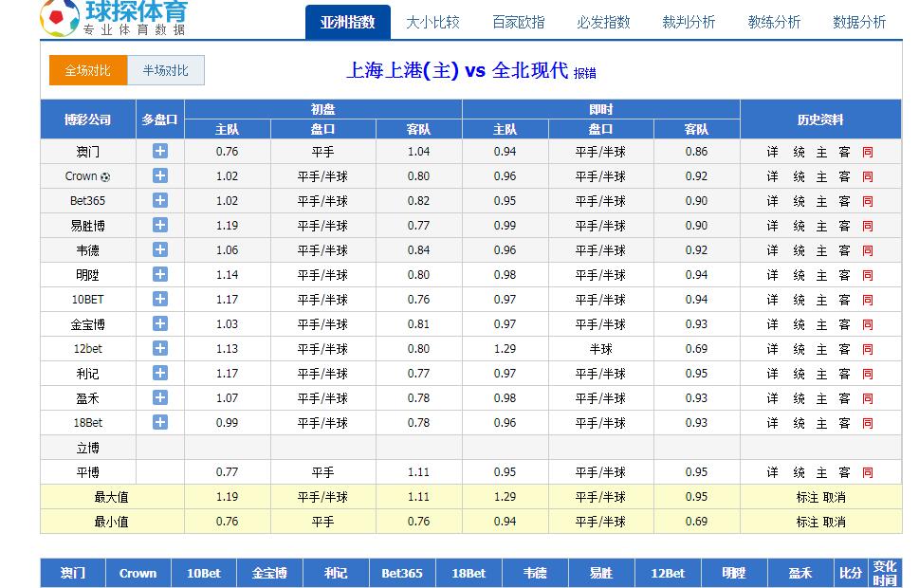Image resolution: width=919 pixels, height=588 pixels.
Task: Click 12Bet header in bottom table
Action: tap(667, 574)
